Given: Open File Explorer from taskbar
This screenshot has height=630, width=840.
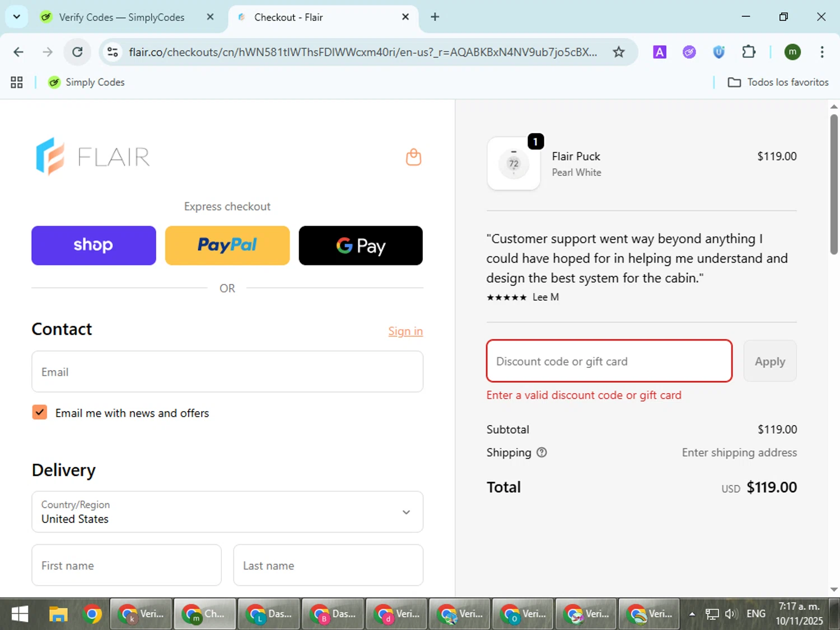Looking at the screenshot, I should click(58, 614).
